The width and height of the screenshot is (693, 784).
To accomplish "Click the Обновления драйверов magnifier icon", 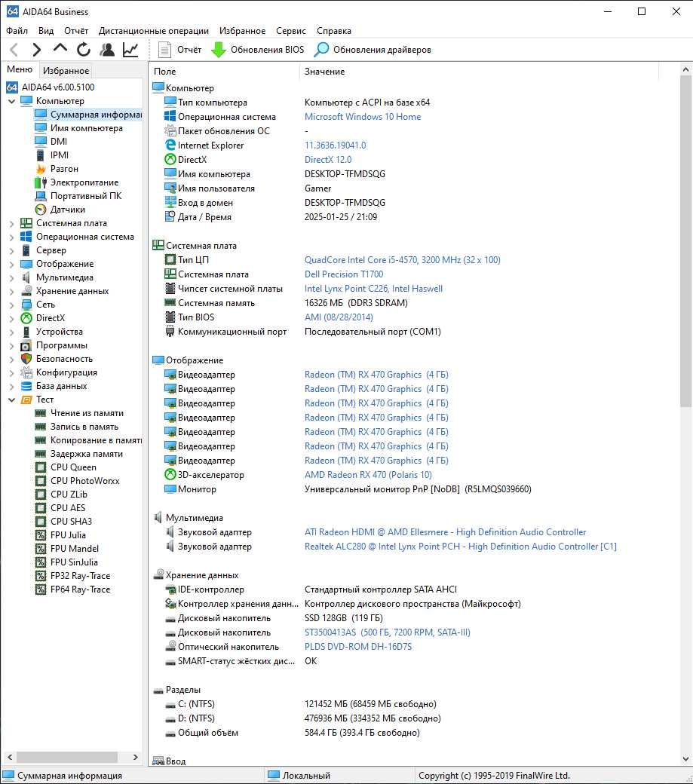I will [321, 50].
